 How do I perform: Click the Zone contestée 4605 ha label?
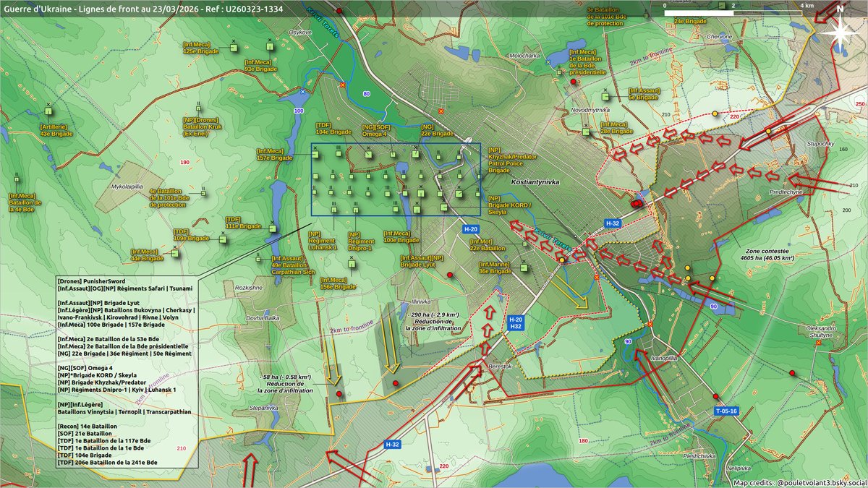coord(768,253)
